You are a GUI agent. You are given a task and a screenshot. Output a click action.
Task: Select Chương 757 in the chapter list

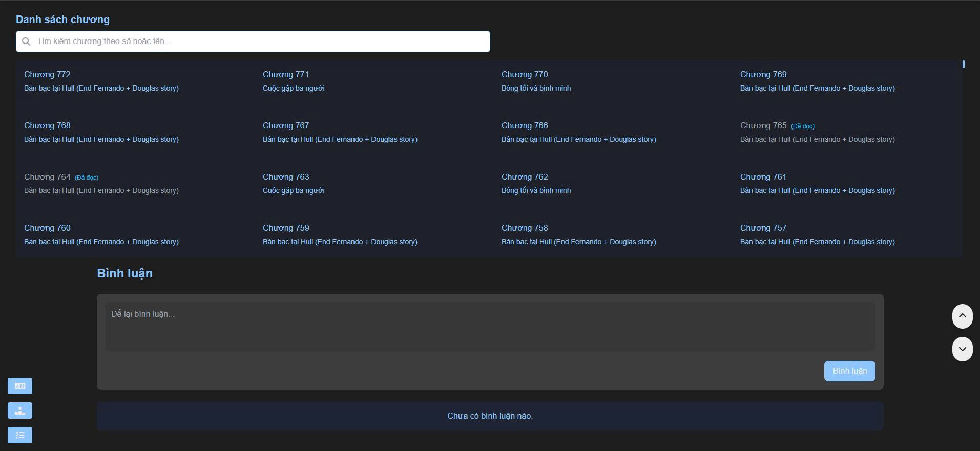763,228
